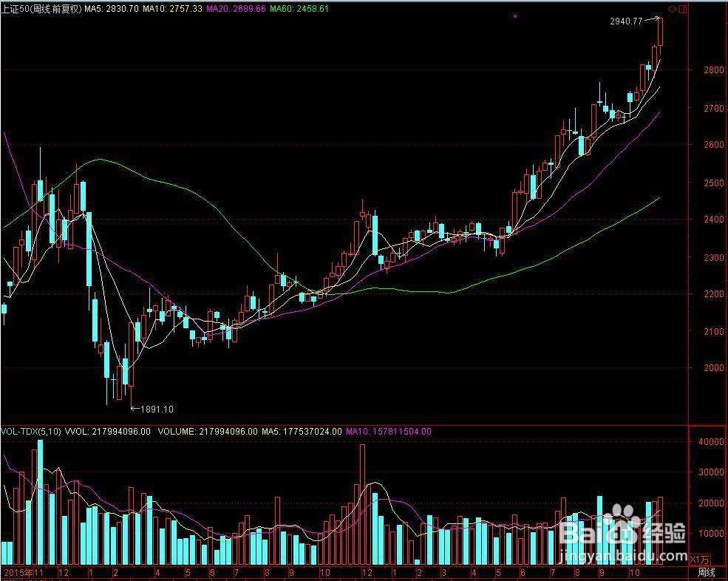Click the VOLUME: 217994096.00 value
This screenshot has width=728, height=581.
(208, 432)
